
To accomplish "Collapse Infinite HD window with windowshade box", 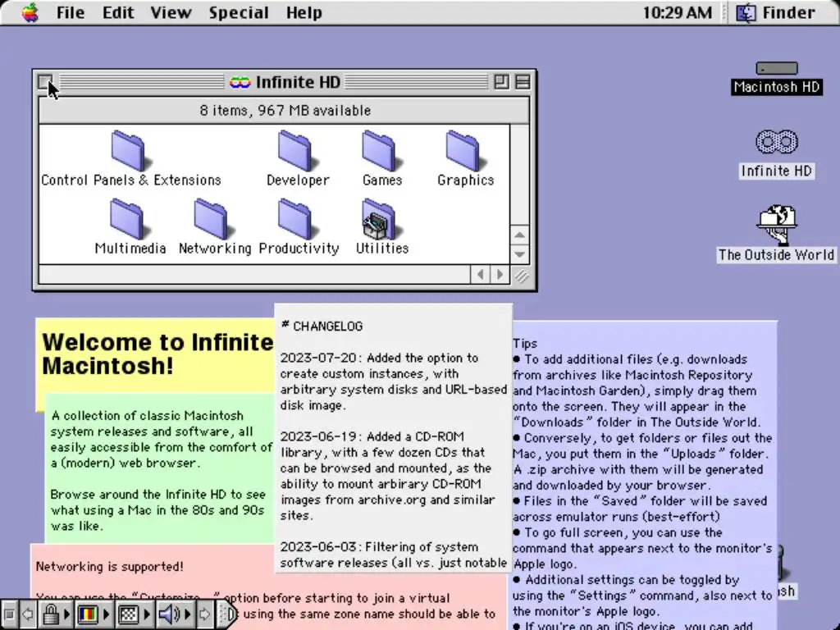I will pyautogui.click(x=523, y=82).
